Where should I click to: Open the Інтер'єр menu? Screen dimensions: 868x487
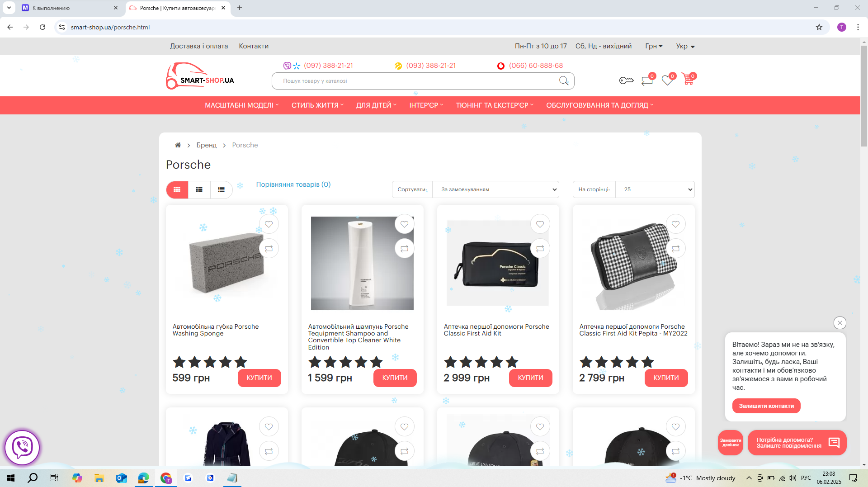pos(426,105)
